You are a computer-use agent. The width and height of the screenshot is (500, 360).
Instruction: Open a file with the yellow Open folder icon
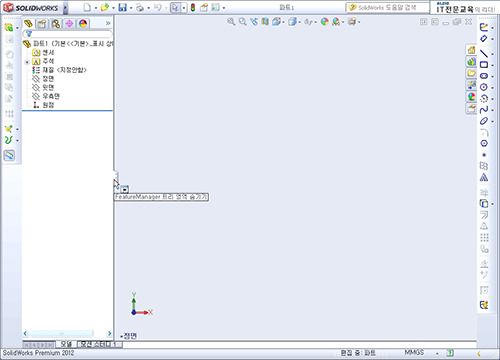tap(105, 7)
